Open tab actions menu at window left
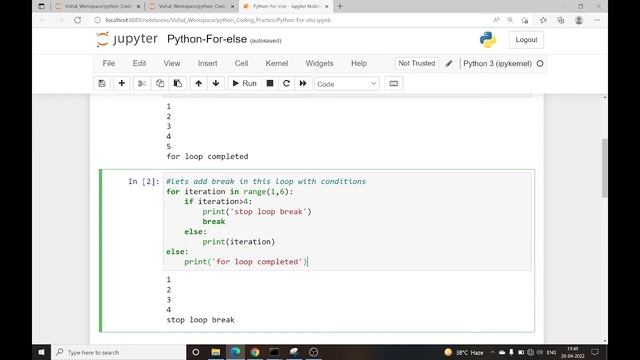This screenshot has height=360, width=640. [41, 6]
